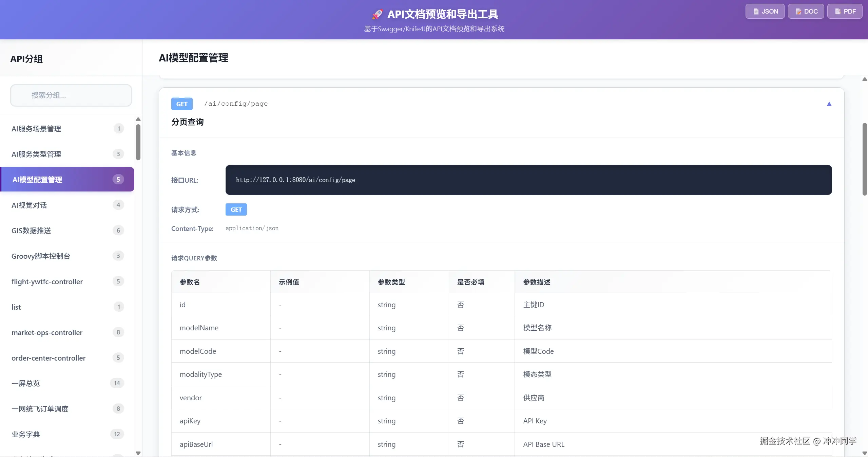868x457 pixels.
Task: Click the PDF export file icon
Action: 837,12
